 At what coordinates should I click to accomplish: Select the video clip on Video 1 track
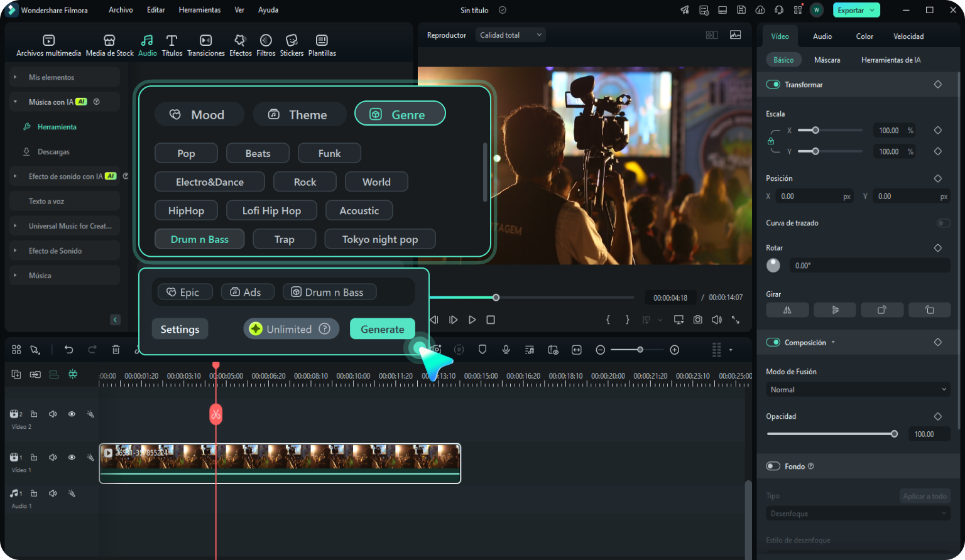280,463
